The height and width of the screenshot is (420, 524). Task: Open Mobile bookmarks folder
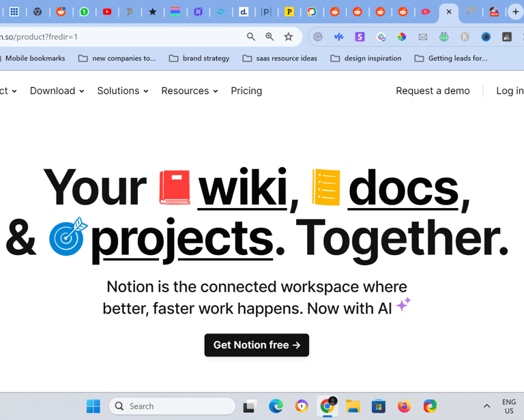coord(33,59)
